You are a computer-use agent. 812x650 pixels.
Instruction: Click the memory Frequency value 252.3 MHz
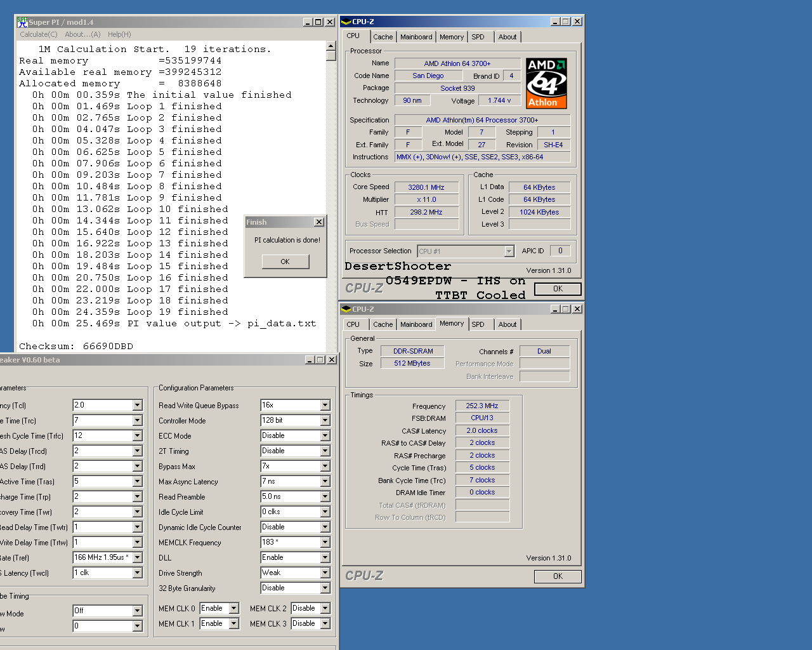(482, 406)
